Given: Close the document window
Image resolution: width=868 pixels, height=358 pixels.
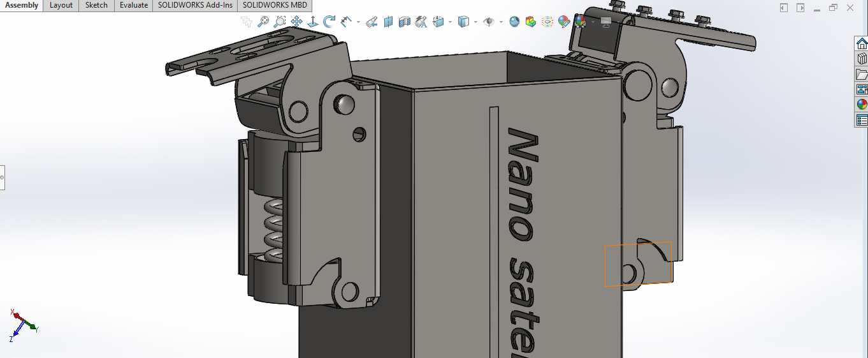Looking at the screenshot, I should click(850, 8).
